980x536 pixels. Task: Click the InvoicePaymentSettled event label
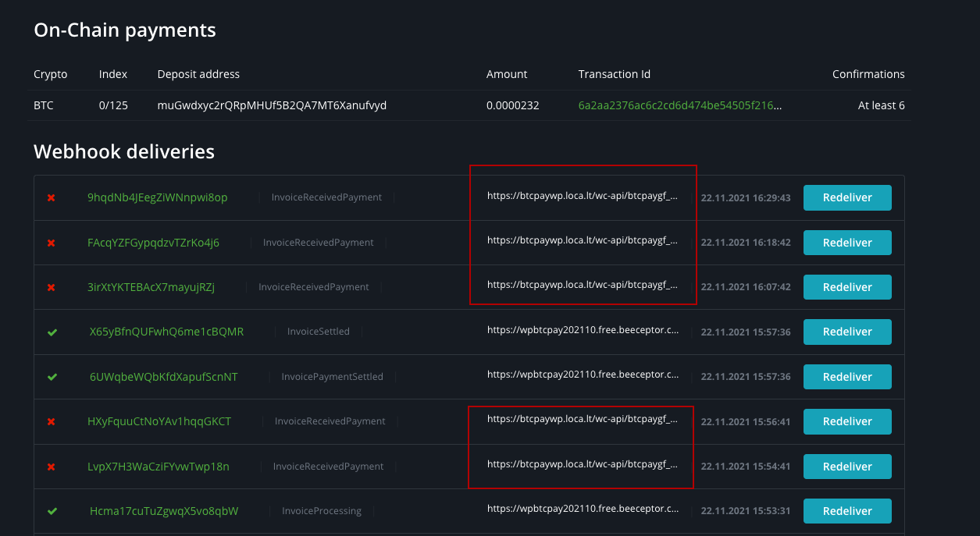pos(332,377)
